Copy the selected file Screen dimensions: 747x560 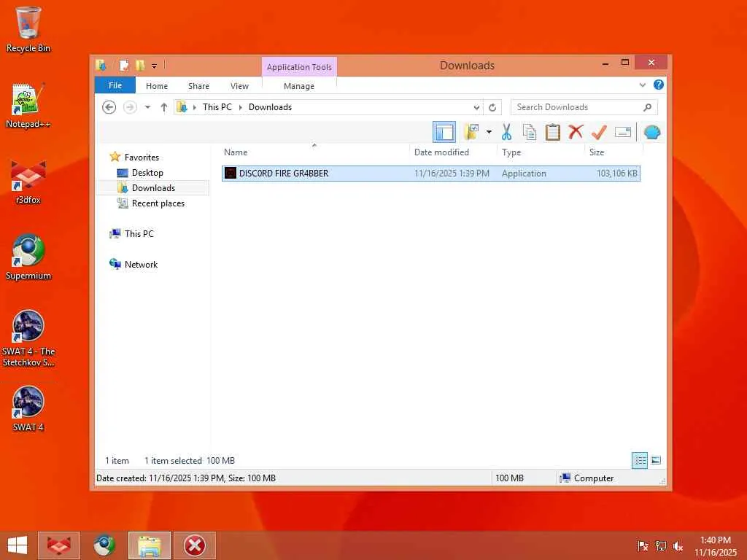[530, 132]
